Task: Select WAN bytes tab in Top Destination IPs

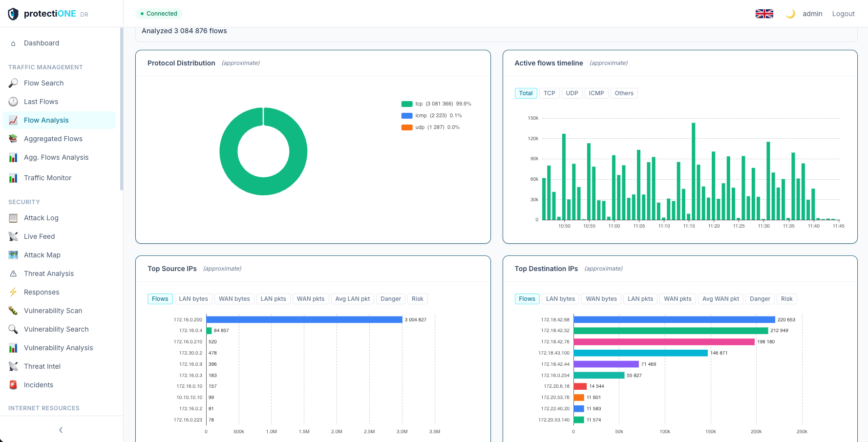Action: tap(601, 299)
